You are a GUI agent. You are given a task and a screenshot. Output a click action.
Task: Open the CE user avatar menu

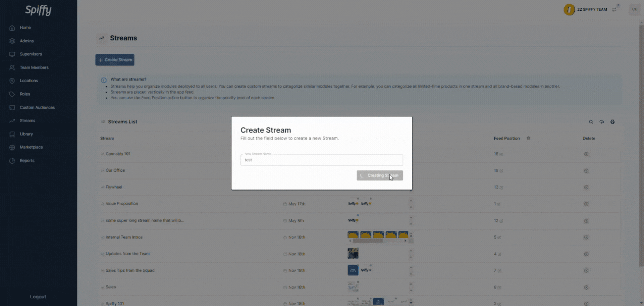[x=634, y=9]
